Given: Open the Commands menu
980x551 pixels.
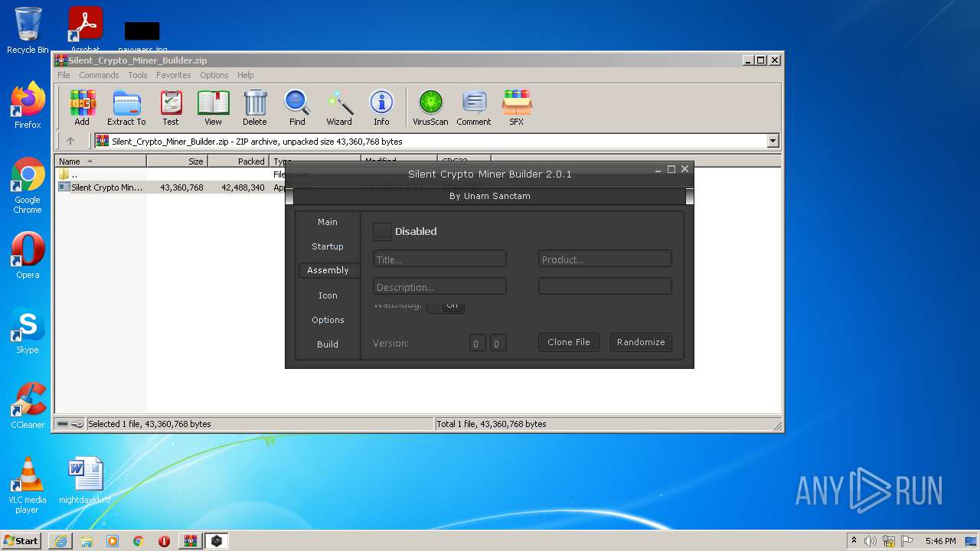Looking at the screenshot, I should [99, 75].
